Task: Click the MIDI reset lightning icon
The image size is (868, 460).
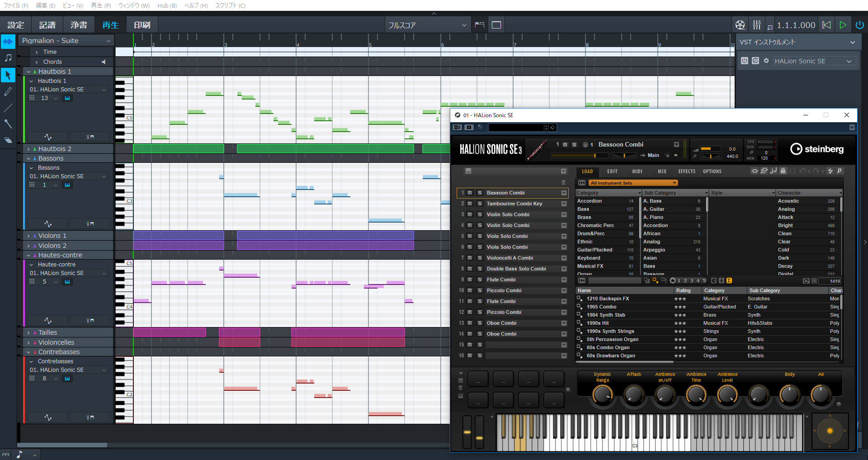Action: coord(830,171)
